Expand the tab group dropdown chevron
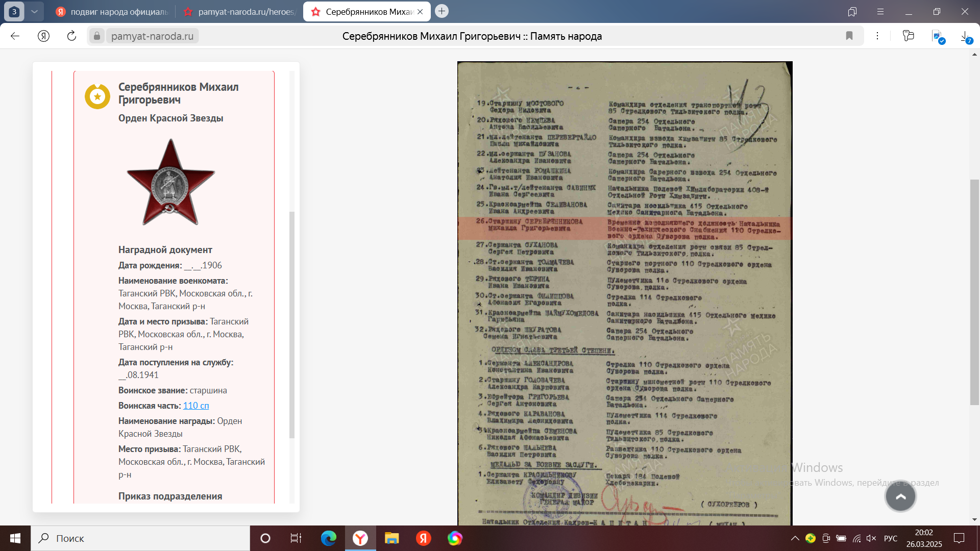Image resolution: width=980 pixels, height=551 pixels. (34, 11)
